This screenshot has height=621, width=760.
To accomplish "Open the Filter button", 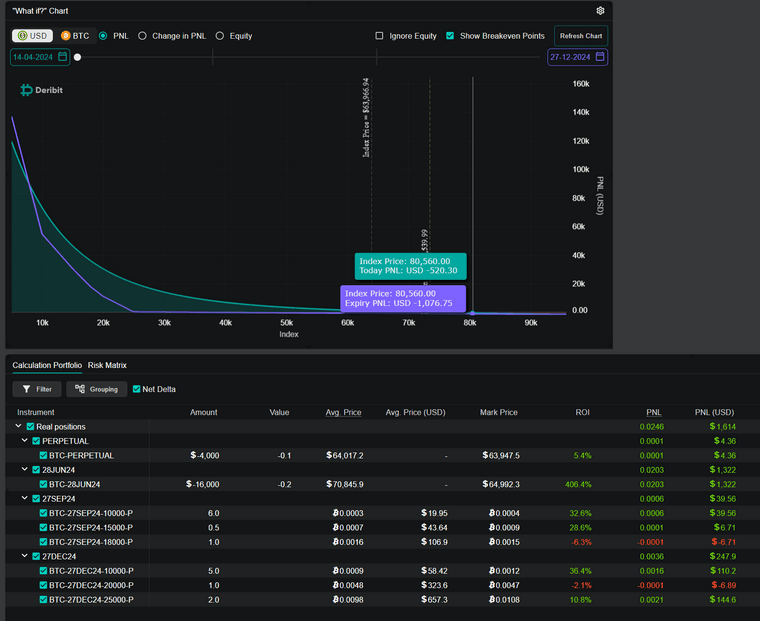I will [37, 389].
